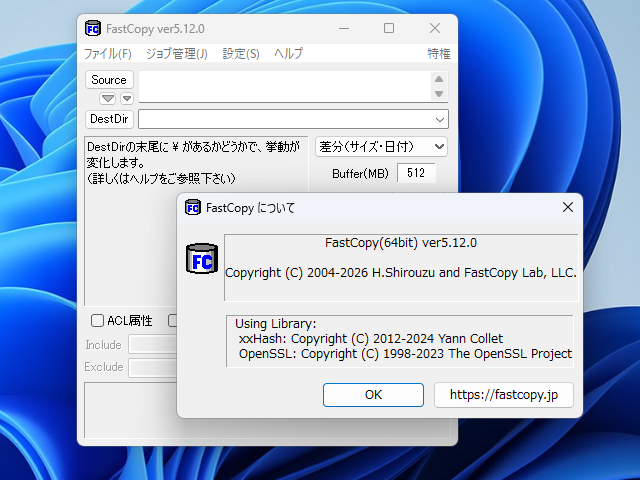Click the FastCopy icon in main title bar
Viewport: 640px width, 480px height.
(93, 29)
